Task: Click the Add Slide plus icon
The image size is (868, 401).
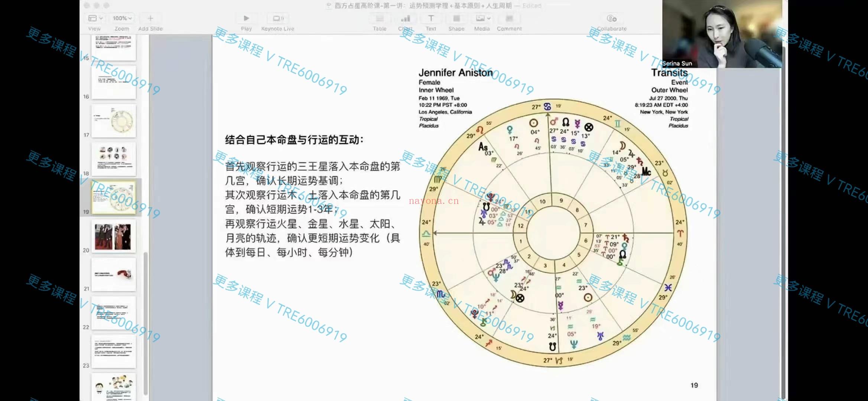Action: pyautogui.click(x=150, y=18)
